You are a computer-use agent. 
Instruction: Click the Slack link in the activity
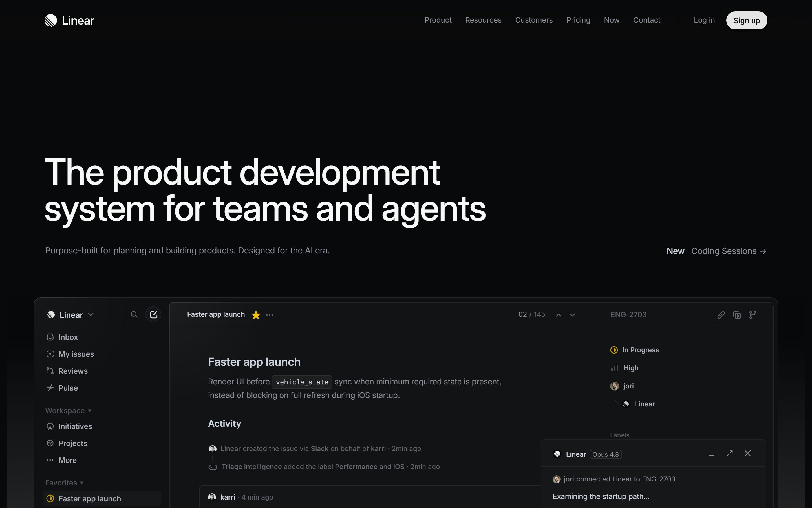(x=319, y=448)
